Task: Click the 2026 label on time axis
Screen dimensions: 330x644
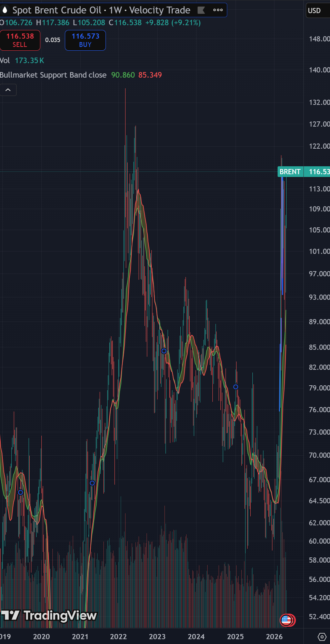Action: click(274, 637)
